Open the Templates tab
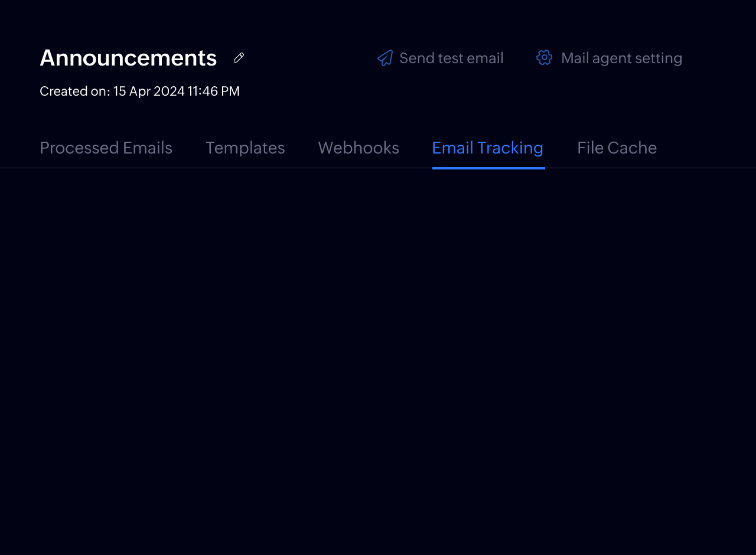Screen dimensions: 756x555 245,148
